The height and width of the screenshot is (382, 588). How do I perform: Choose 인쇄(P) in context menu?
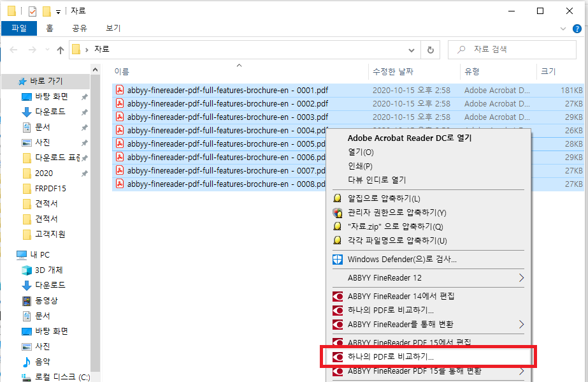click(x=360, y=166)
